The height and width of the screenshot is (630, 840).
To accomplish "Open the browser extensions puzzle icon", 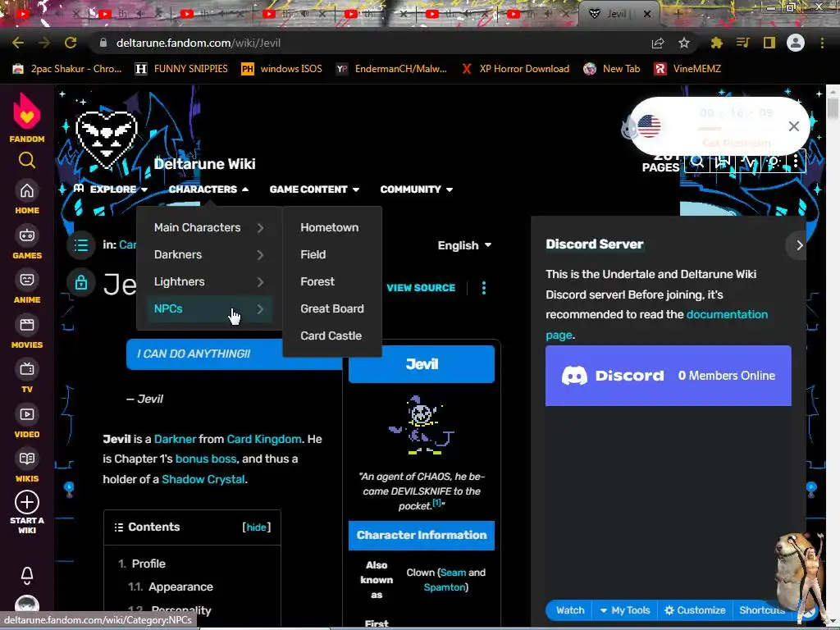I will tap(716, 43).
